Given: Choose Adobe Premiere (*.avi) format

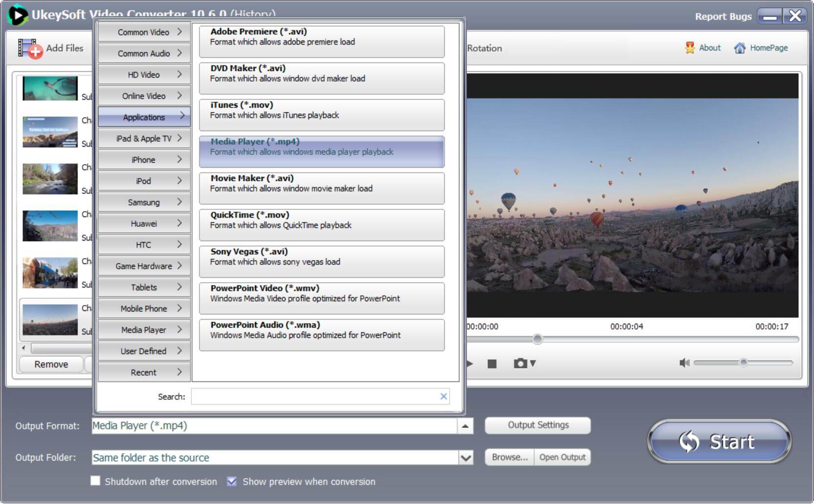Looking at the screenshot, I should click(322, 42).
